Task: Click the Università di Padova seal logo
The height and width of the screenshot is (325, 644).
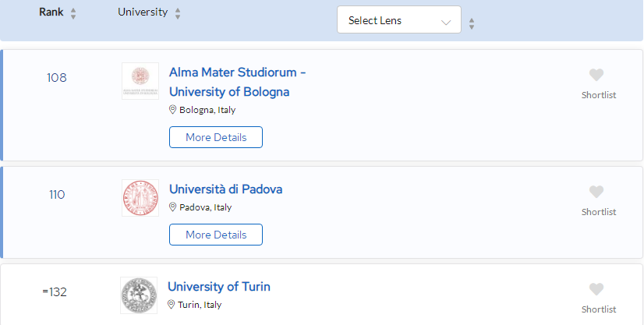Action: 140,198
